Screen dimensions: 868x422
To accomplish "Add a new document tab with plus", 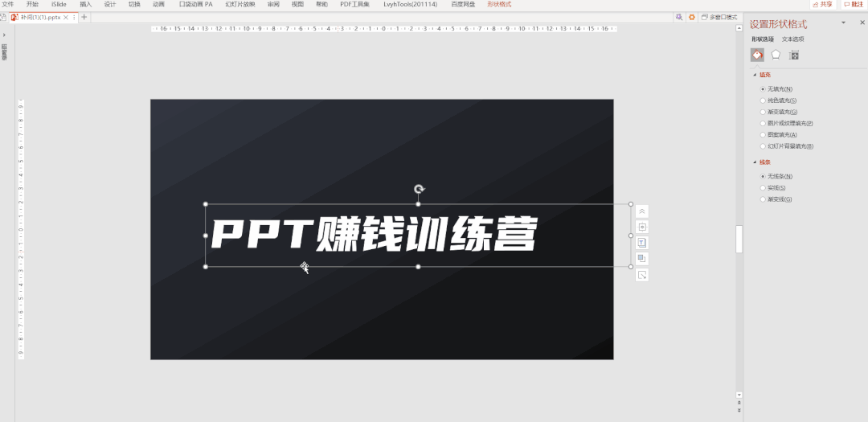I will [84, 17].
